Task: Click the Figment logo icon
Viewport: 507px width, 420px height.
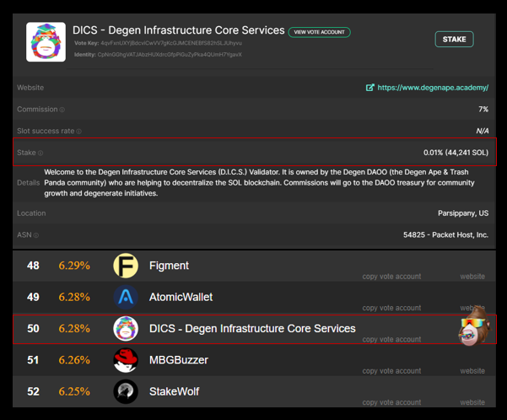Action: (x=126, y=266)
